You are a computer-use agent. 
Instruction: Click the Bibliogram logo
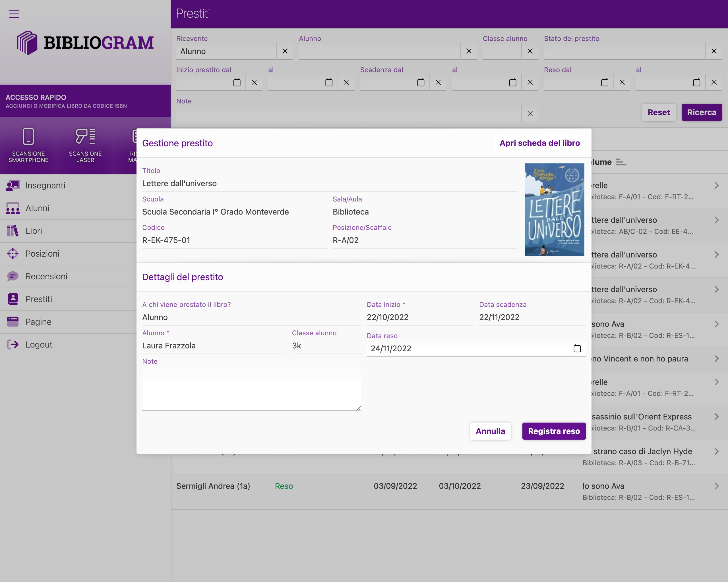tap(85, 43)
